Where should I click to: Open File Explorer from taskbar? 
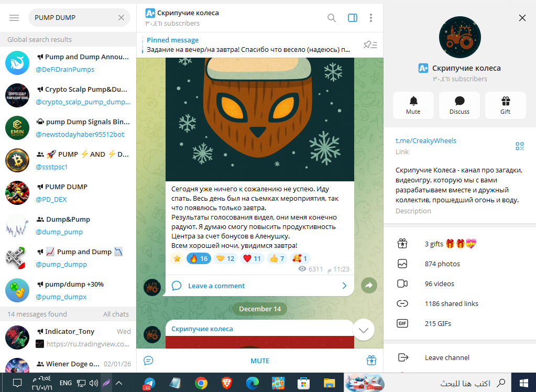(329, 383)
